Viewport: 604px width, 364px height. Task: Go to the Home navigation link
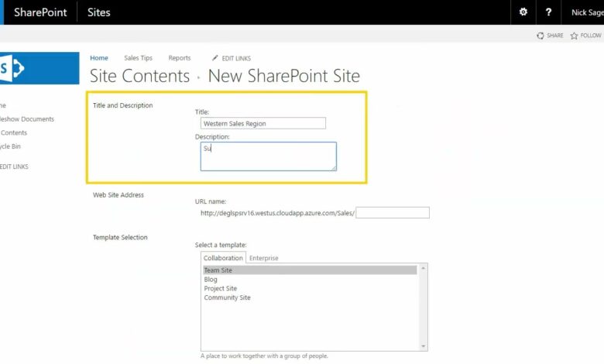click(99, 58)
